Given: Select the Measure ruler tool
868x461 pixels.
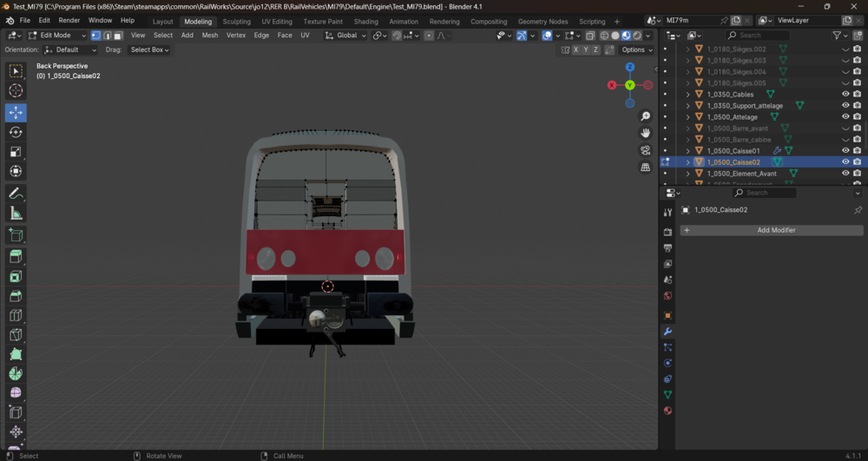Looking at the screenshot, I should [x=16, y=213].
